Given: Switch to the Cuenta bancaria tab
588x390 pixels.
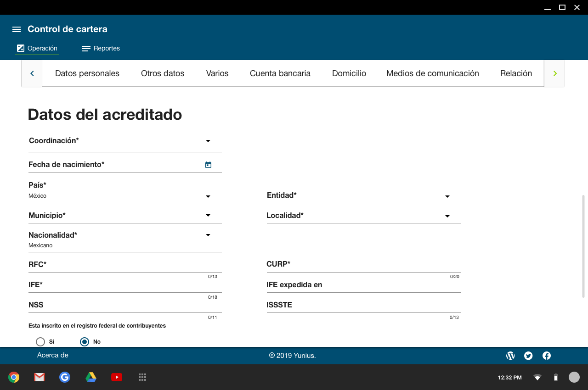Looking at the screenshot, I should click(280, 73).
